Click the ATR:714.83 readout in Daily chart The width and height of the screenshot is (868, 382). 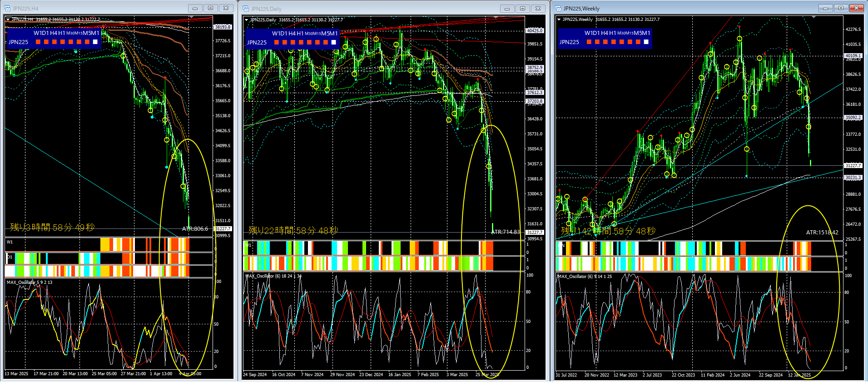(506, 232)
